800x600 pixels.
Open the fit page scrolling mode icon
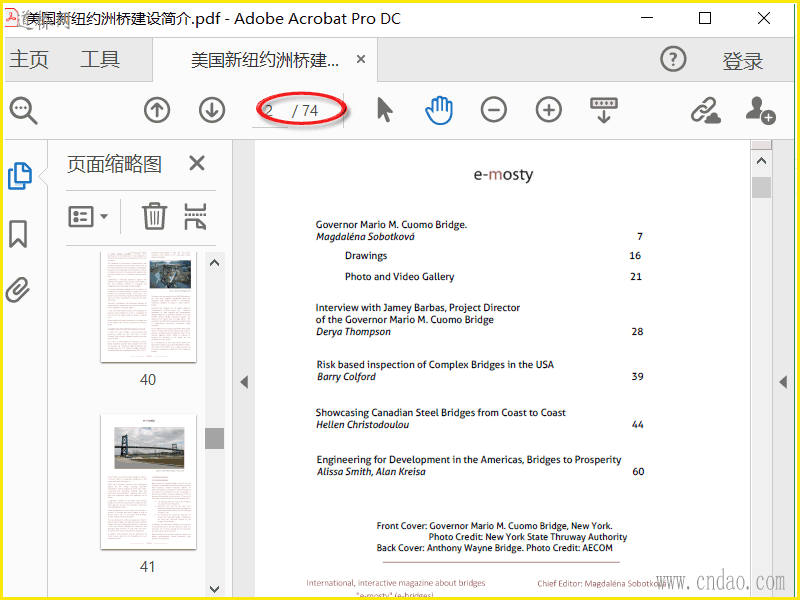click(x=604, y=110)
